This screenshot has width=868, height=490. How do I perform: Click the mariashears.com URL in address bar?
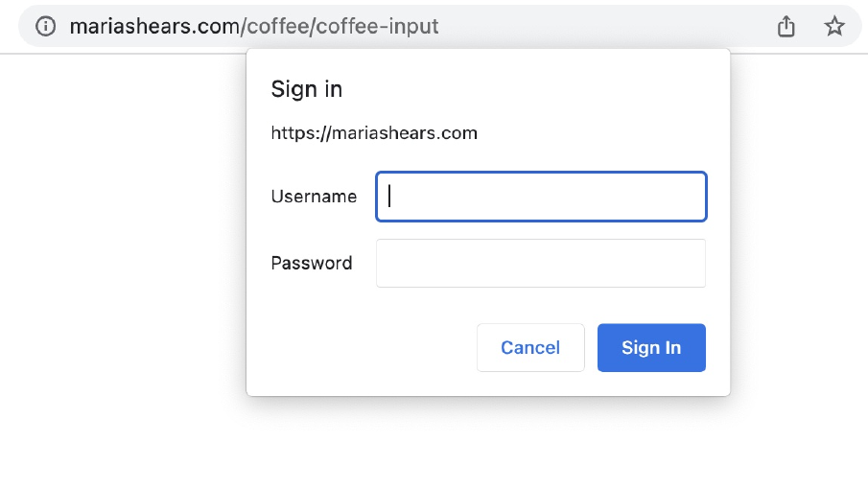[154, 26]
